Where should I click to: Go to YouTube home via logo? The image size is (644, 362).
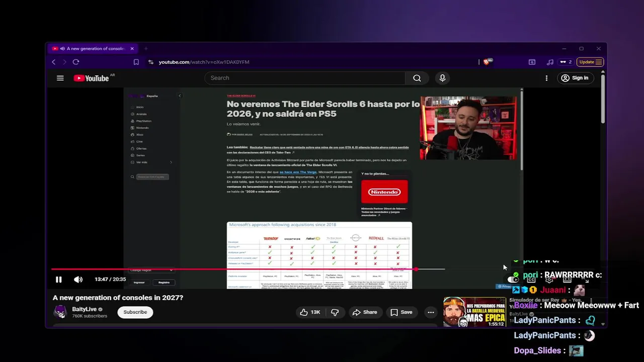click(x=92, y=78)
